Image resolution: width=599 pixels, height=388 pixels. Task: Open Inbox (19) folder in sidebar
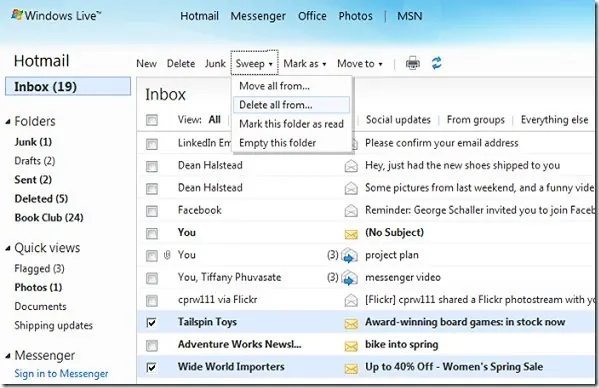[x=68, y=86]
